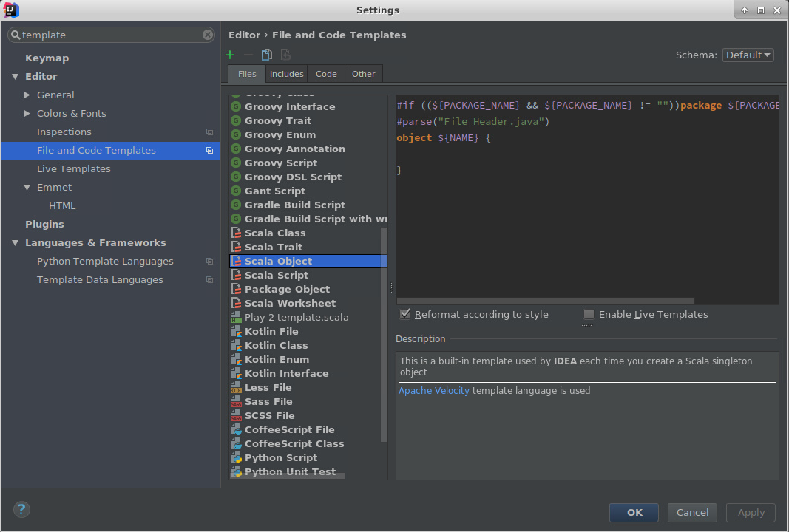The height and width of the screenshot is (532, 789).
Task: Click the CoffeeScript File icon
Action: coord(236,430)
